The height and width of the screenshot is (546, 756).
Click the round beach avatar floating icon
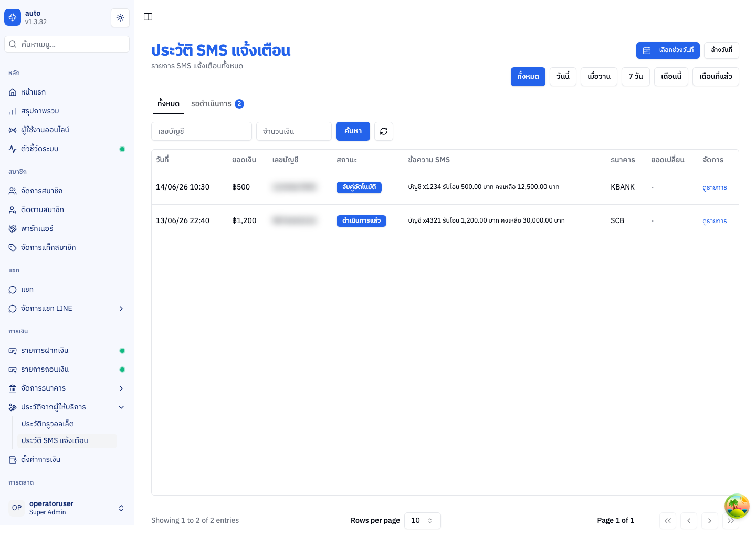737,506
